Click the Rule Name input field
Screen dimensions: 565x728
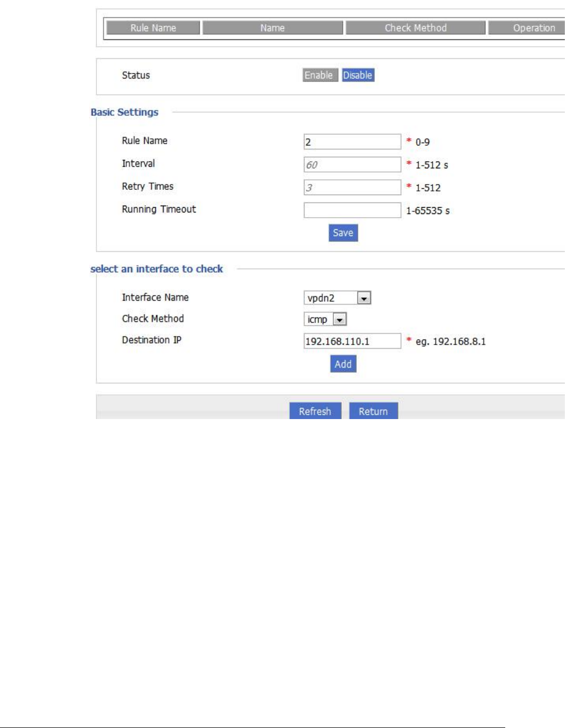352,142
